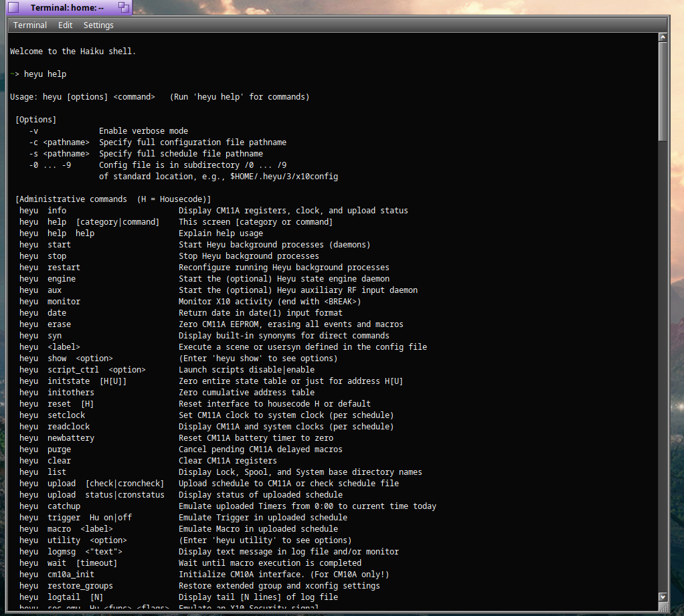Viewport: 684px width, 616px height.
Task: Click 'Launch scripts disable|enable' description
Action: coord(246,370)
